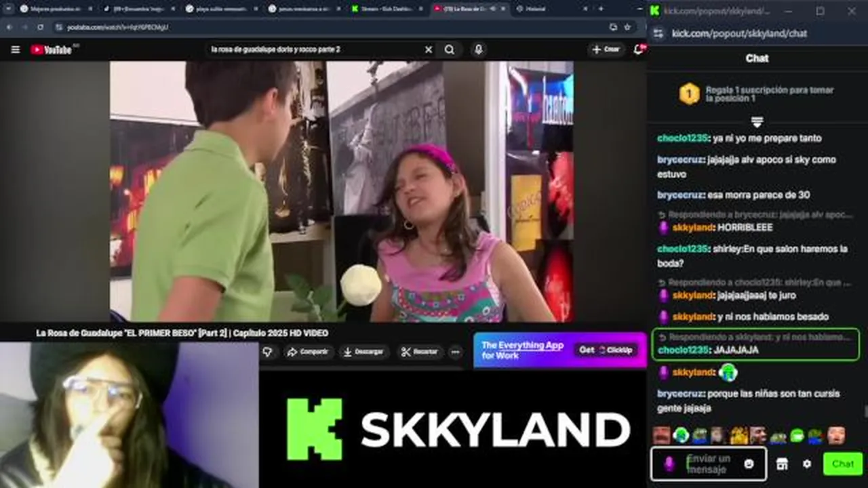868x488 pixels.
Task: Click the green Chat send button
Action: pyautogui.click(x=843, y=464)
